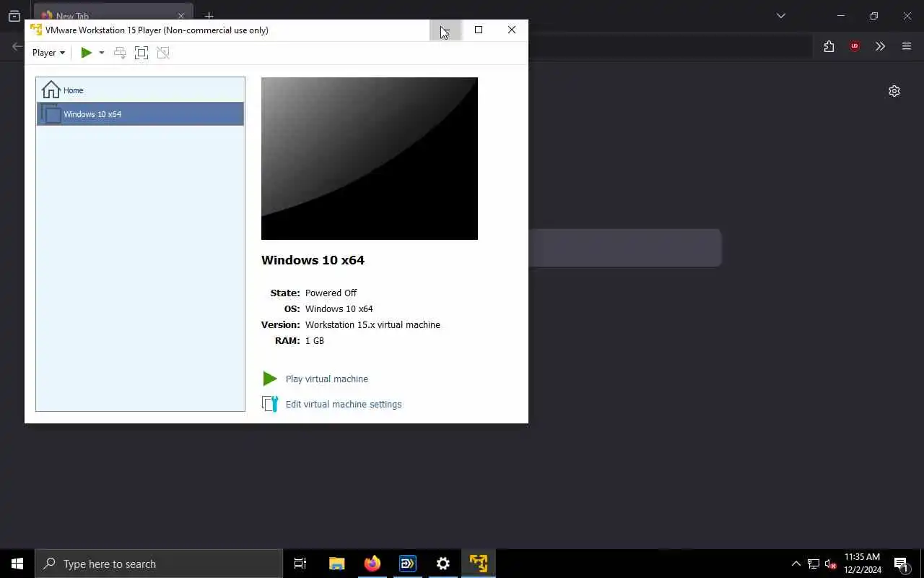Open Task View on the taskbar
This screenshot has width=924, height=578.
point(300,564)
